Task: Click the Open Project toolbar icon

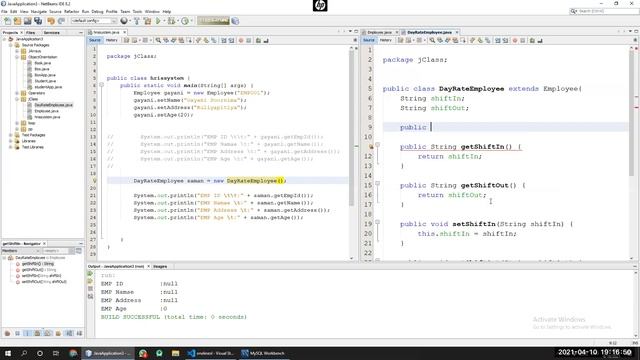Action: click(27, 21)
